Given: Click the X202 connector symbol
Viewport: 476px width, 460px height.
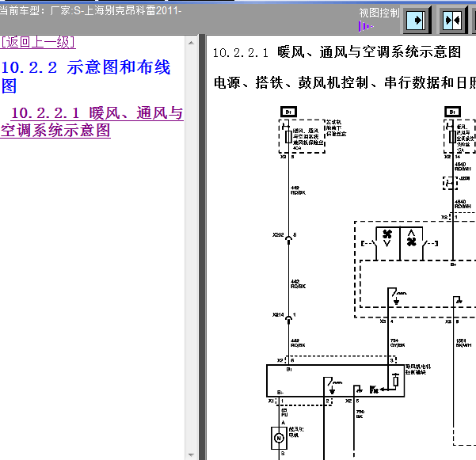Looking at the screenshot, I should click(288, 238).
